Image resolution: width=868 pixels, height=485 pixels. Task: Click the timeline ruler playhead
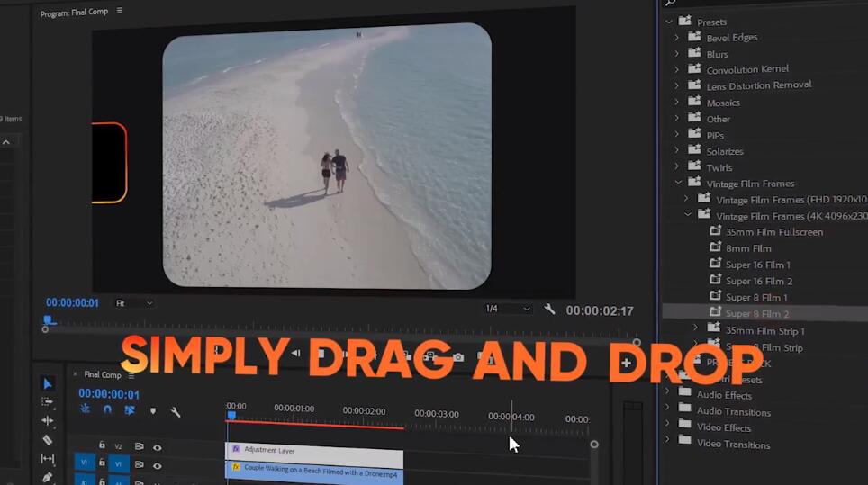click(x=231, y=416)
